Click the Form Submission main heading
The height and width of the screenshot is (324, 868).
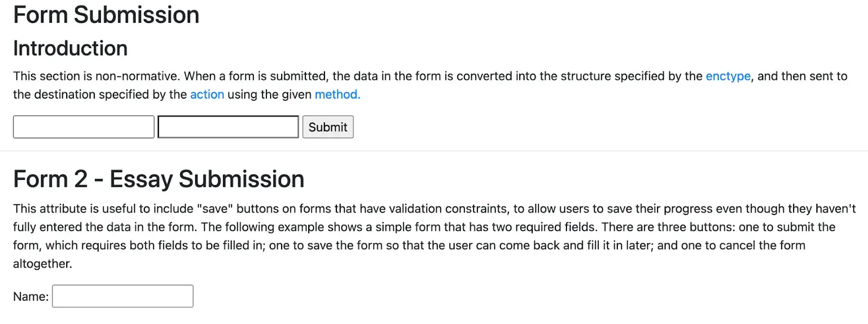(106, 15)
